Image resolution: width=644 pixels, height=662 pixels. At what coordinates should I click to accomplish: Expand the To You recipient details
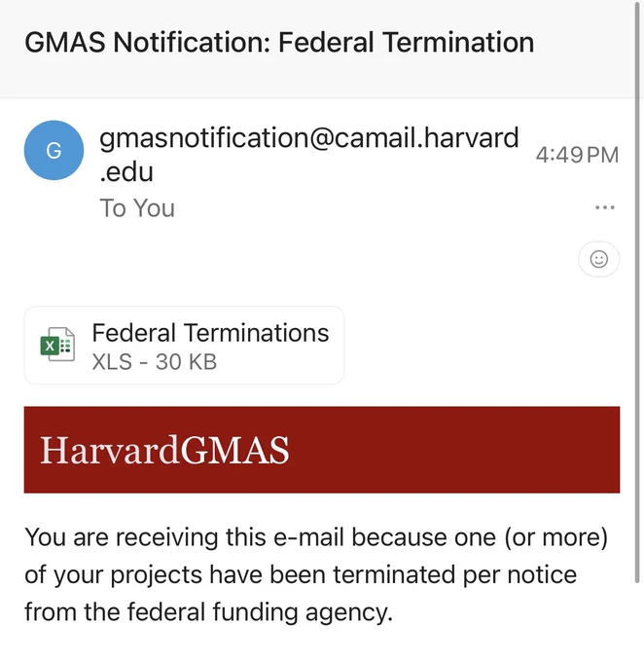pos(137,208)
